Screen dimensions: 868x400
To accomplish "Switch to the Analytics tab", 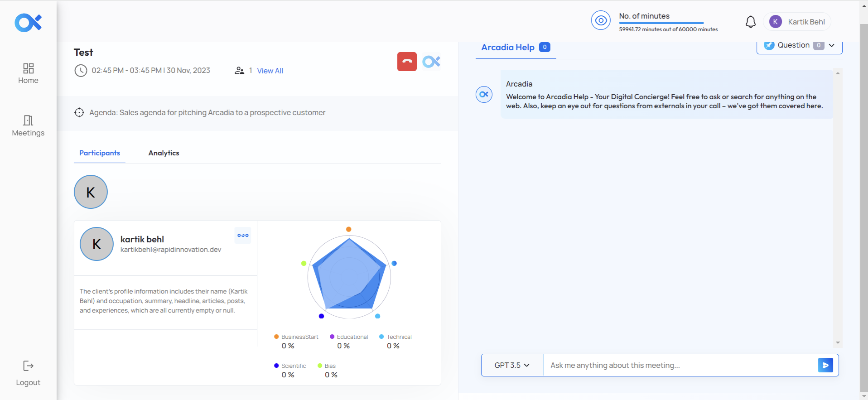I will (164, 153).
